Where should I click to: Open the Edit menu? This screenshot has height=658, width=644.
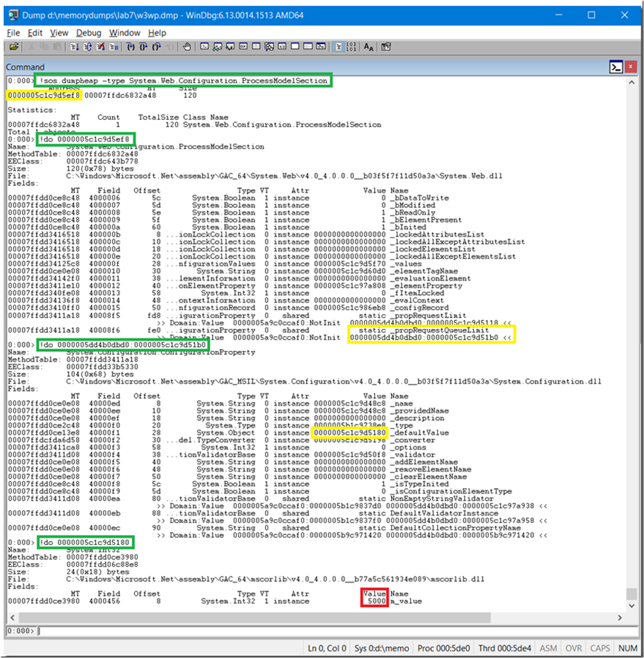[35, 33]
